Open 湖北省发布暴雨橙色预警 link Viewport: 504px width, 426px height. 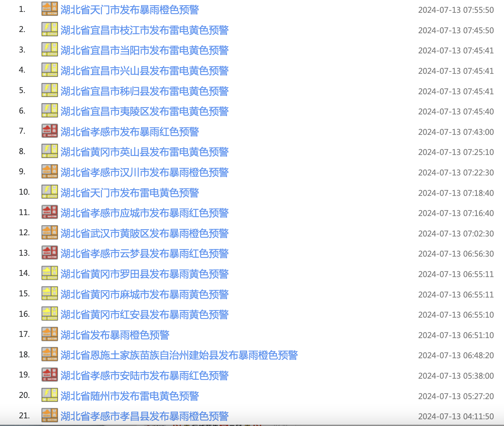[115, 335]
